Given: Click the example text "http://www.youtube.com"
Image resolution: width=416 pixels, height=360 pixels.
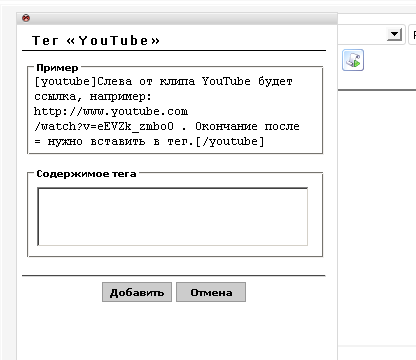Looking at the screenshot, I should coord(111,111).
